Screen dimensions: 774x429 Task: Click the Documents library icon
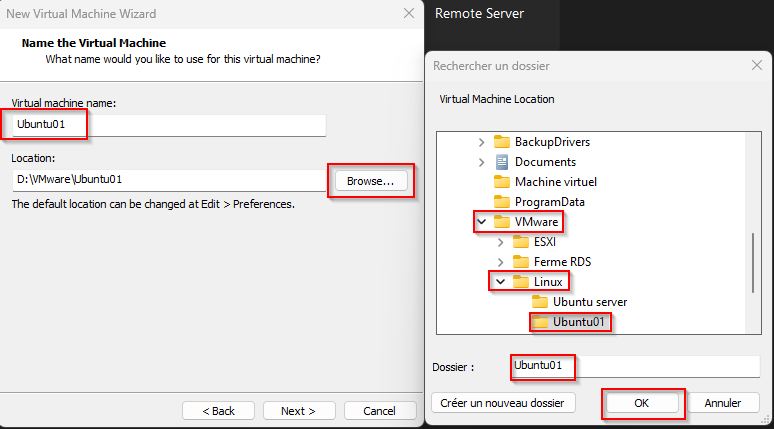coord(502,162)
